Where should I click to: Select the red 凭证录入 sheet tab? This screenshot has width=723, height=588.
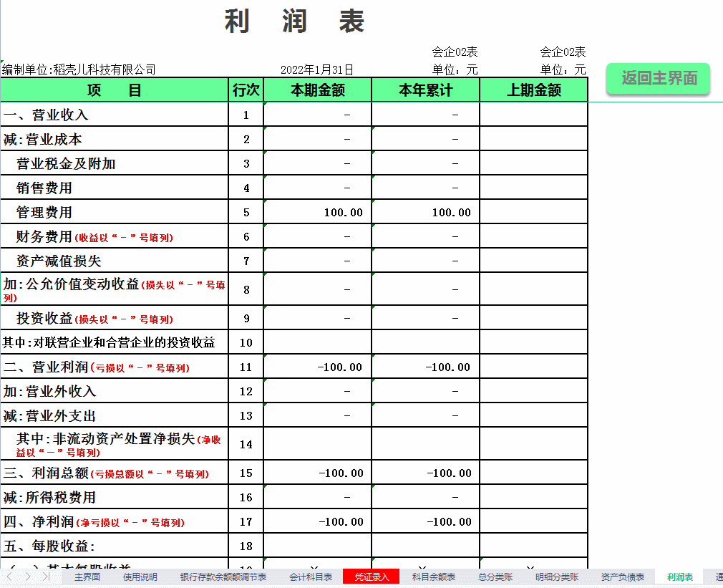pos(372,577)
